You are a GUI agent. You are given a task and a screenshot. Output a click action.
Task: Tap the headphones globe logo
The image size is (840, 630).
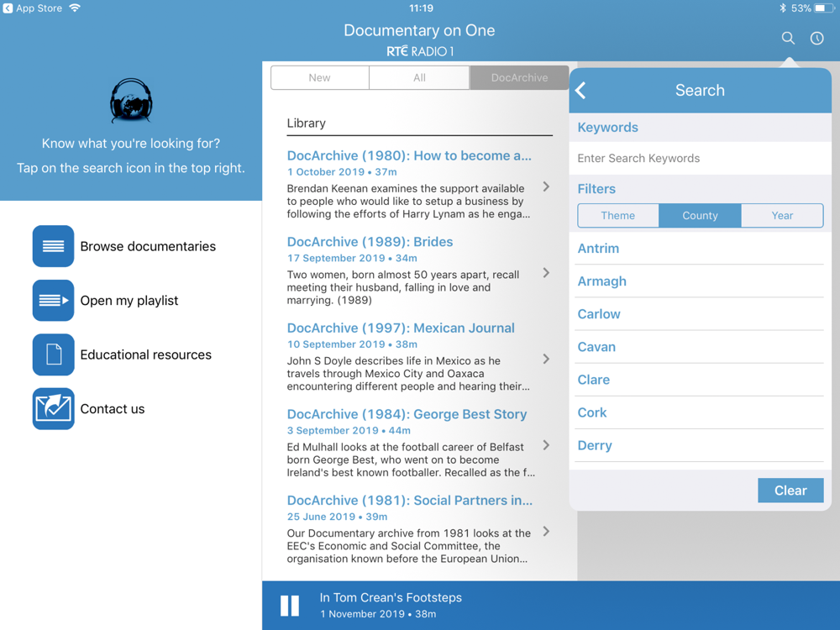click(x=131, y=100)
